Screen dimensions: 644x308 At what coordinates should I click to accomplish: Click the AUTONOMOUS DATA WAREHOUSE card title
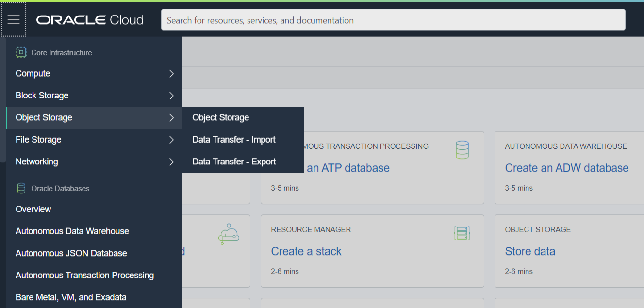[566, 146]
